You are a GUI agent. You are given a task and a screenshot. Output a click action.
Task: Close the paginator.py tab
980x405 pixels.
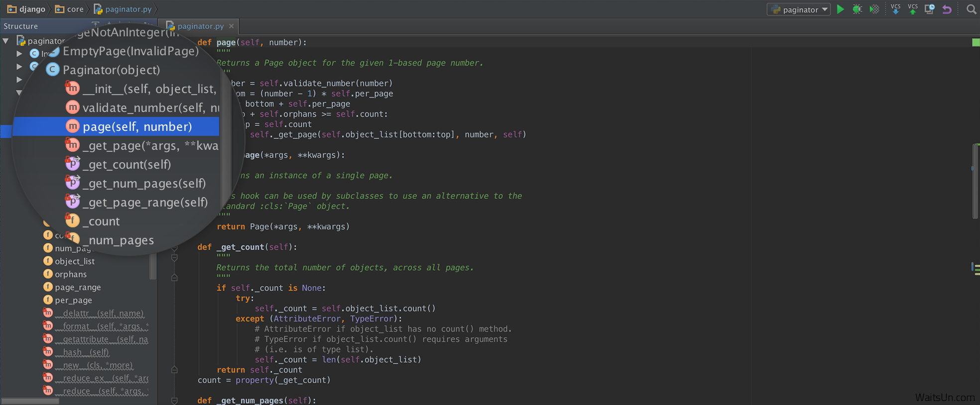pos(231,26)
